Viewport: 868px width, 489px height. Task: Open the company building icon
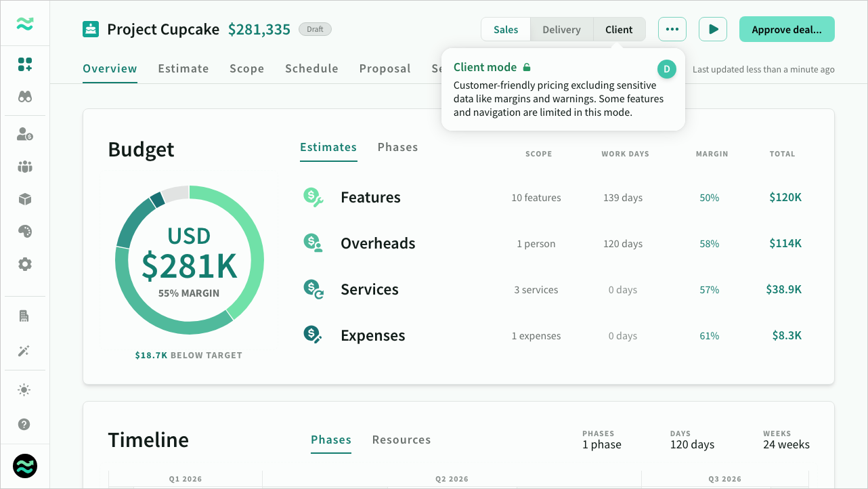24,315
